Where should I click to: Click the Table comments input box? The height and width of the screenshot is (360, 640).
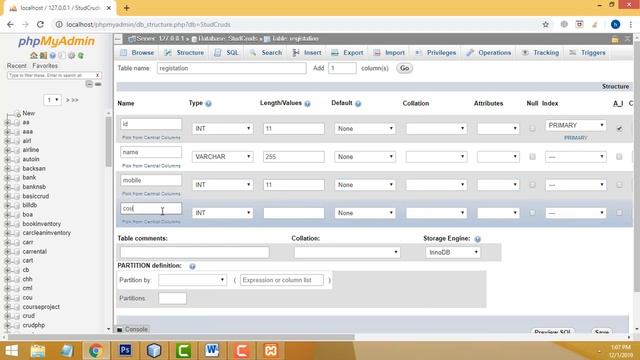point(194,252)
